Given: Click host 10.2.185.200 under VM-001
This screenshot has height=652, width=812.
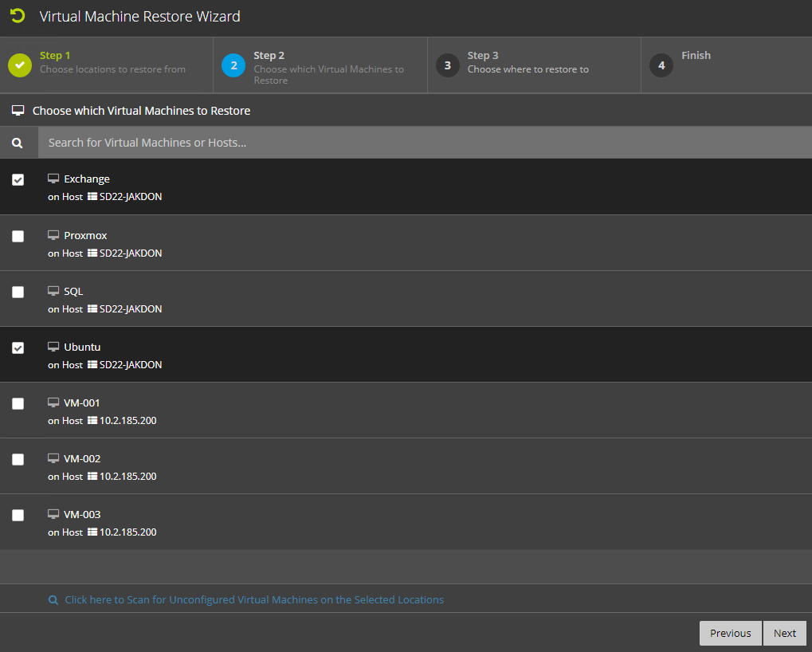Looking at the screenshot, I should click(128, 421).
